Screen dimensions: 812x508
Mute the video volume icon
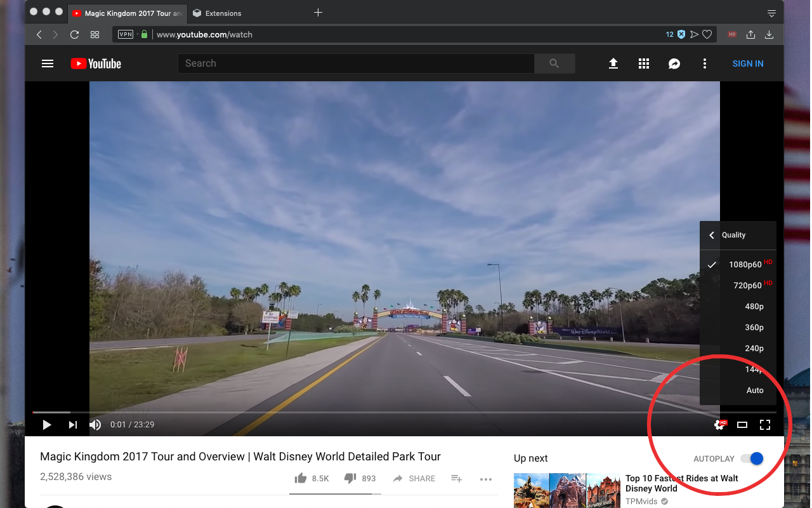pyautogui.click(x=95, y=425)
